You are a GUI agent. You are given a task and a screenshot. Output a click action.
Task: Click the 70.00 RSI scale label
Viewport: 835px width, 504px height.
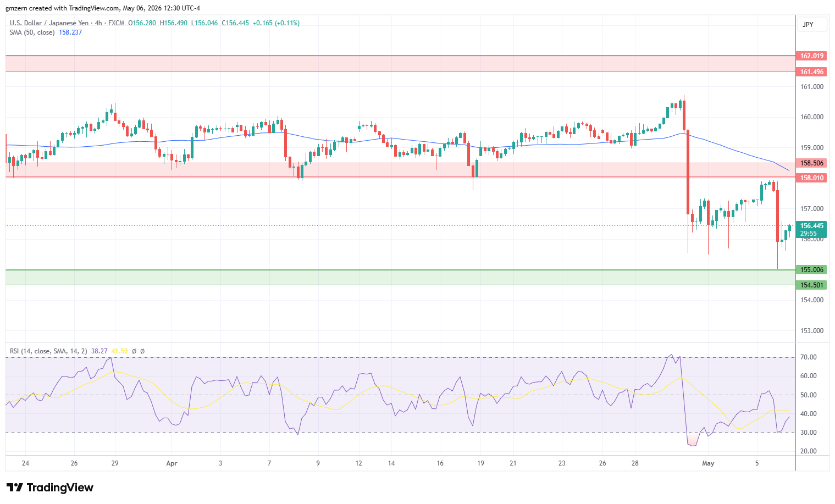coord(808,357)
